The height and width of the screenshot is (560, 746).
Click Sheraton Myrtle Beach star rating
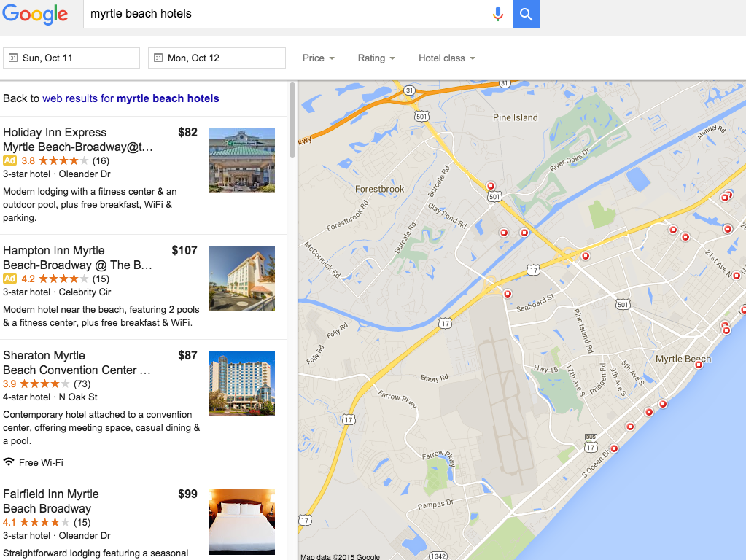click(x=44, y=384)
